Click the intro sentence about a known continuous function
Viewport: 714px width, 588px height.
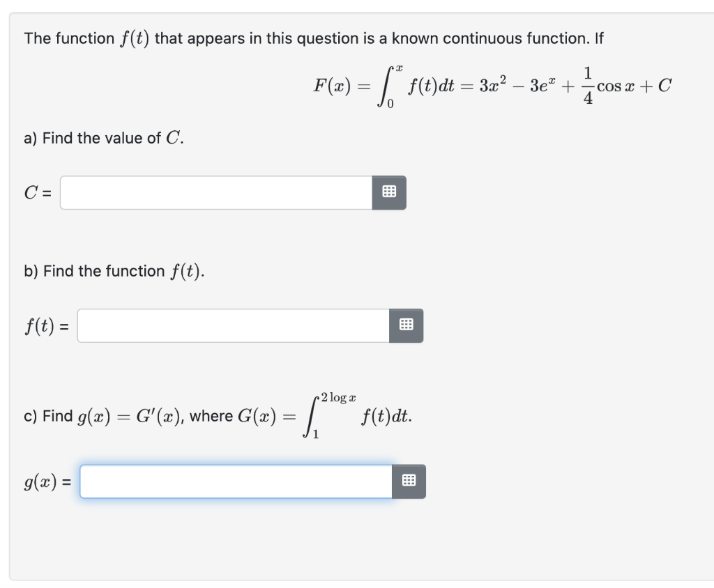click(314, 38)
